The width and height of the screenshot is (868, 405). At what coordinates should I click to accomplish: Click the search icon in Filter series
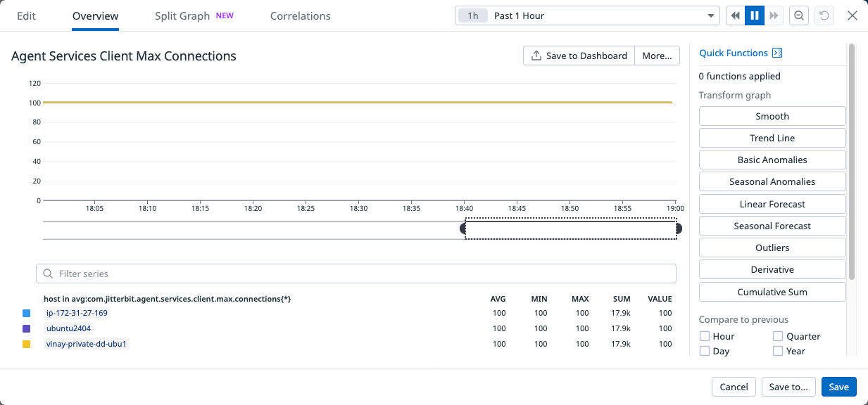click(47, 274)
